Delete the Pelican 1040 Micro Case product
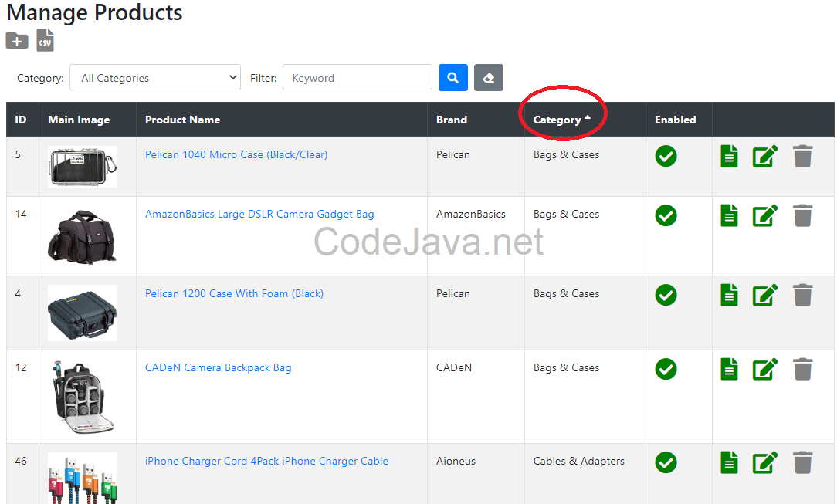This screenshot has width=837, height=504. 802,156
